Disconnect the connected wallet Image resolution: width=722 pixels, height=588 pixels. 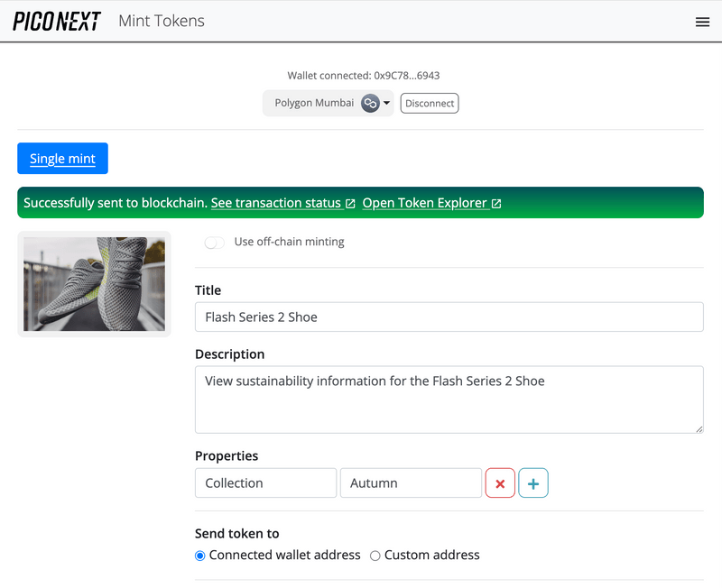coord(430,104)
